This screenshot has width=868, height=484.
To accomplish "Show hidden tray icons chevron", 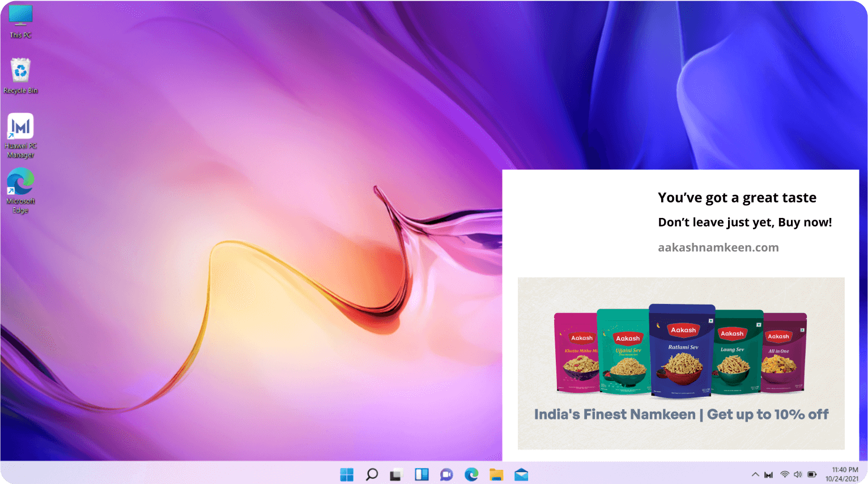I will click(755, 474).
